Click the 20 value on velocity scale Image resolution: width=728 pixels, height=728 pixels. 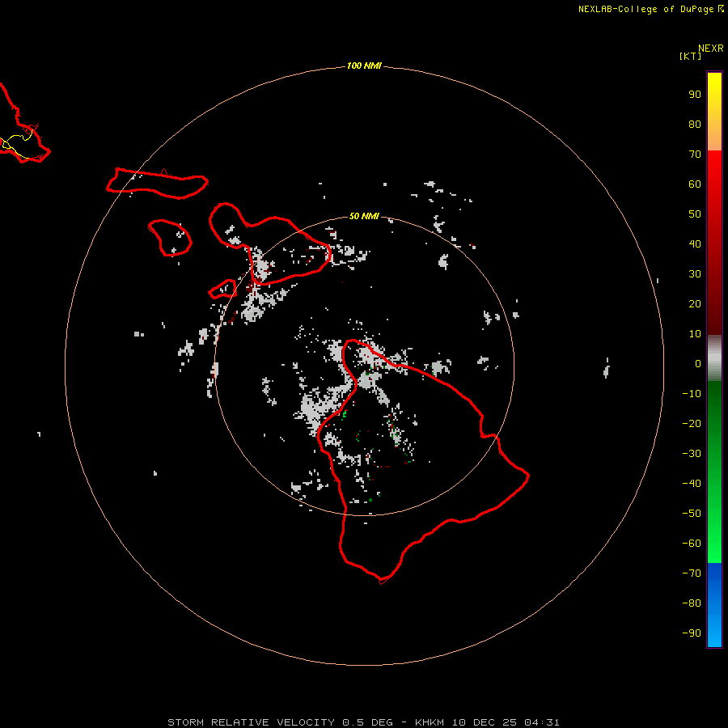tap(695, 304)
